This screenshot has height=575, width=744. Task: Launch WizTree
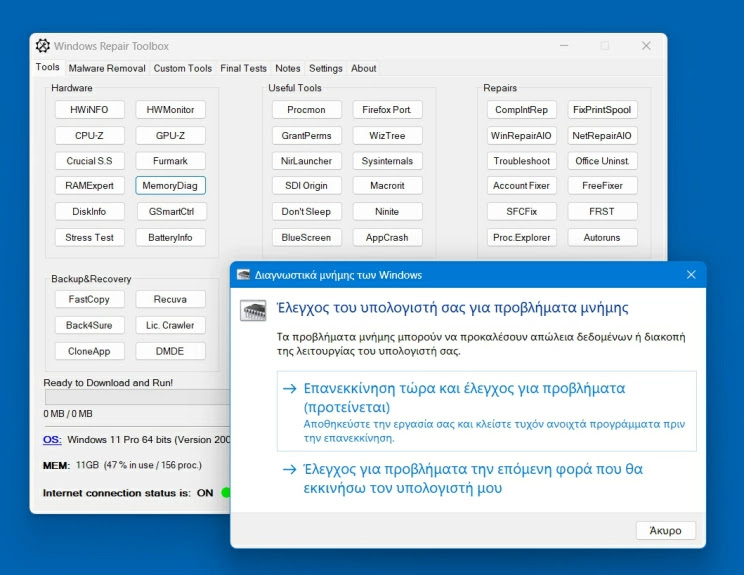pyautogui.click(x=387, y=135)
